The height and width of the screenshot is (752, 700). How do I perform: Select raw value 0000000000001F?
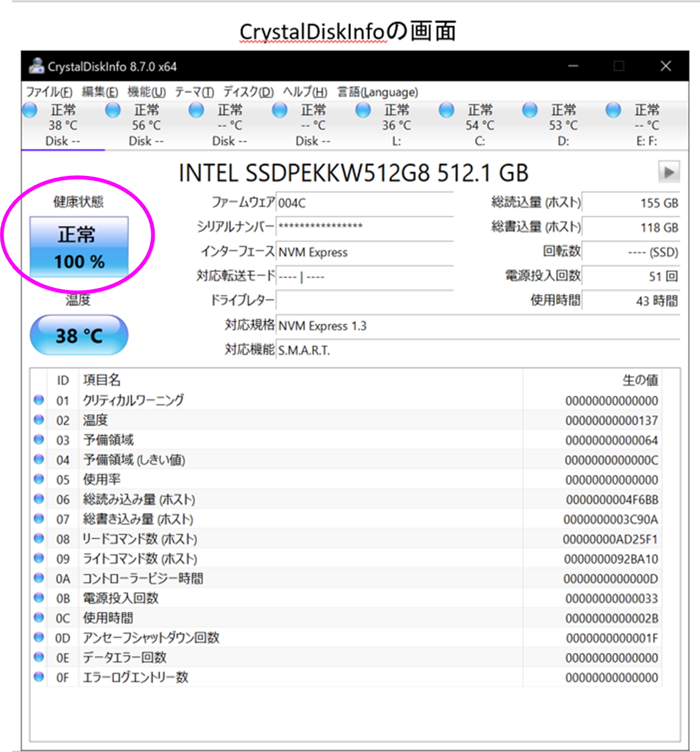click(x=612, y=638)
